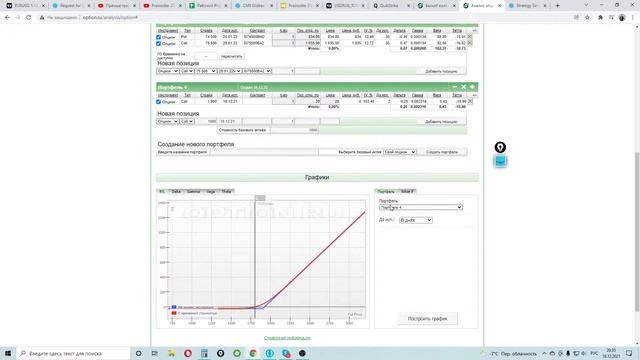This screenshot has width=640, height=360.
Task: Open the Справочная информация link
Action: click(x=287, y=338)
